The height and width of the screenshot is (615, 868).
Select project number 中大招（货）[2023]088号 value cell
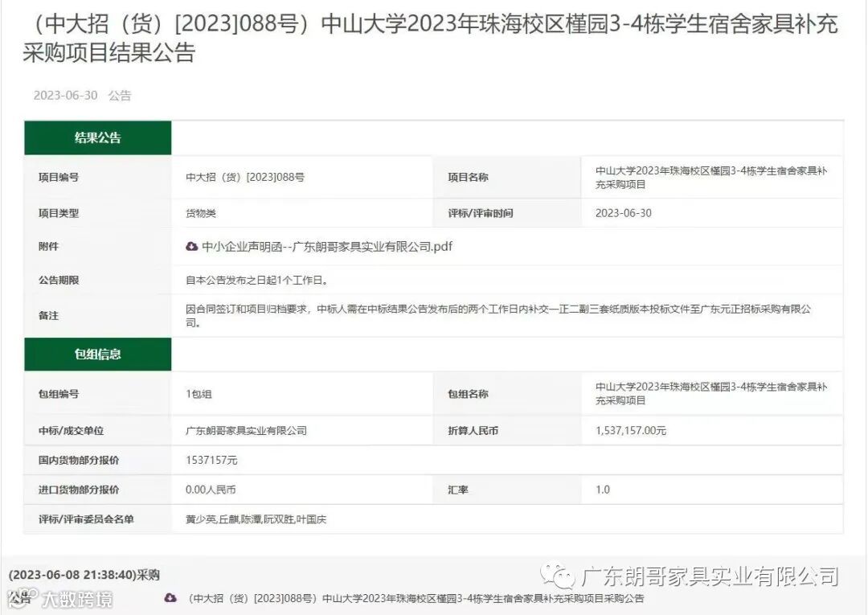(x=245, y=177)
